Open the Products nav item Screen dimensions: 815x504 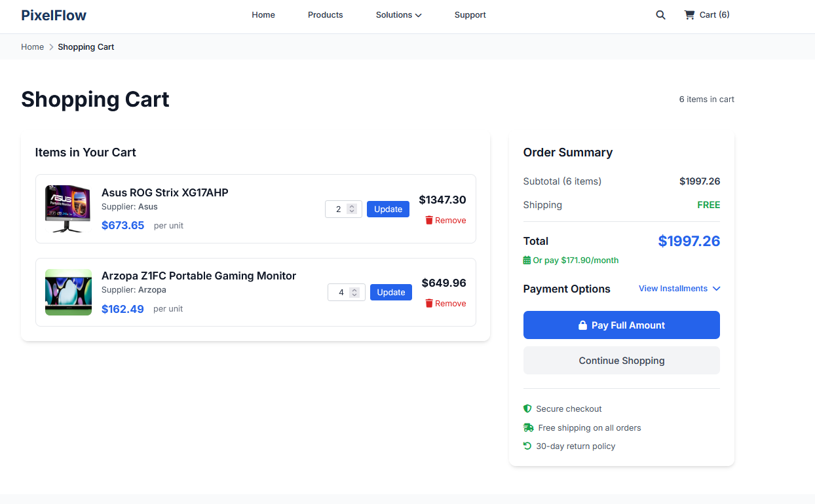point(326,15)
